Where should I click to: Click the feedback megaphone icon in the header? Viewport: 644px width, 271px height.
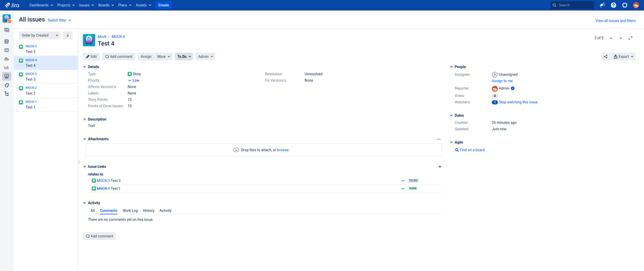pyautogui.click(x=602, y=5)
